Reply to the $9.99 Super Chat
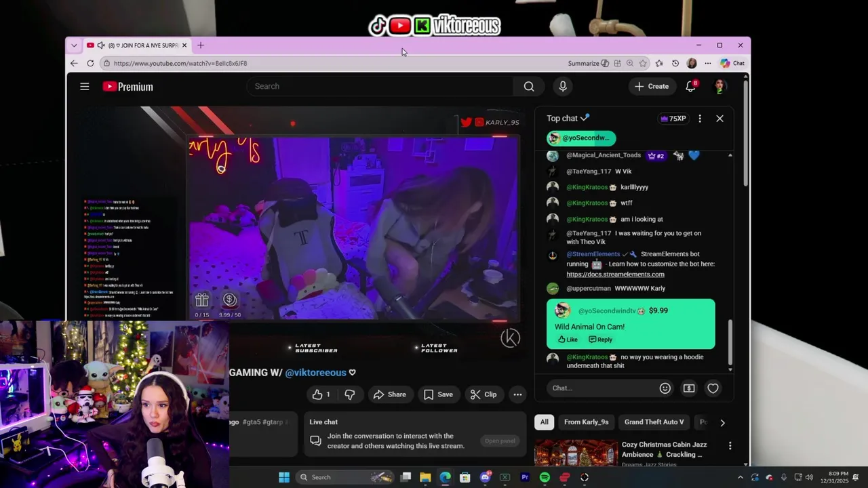This screenshot has width=868, height=488. click(x=600, y=340)
